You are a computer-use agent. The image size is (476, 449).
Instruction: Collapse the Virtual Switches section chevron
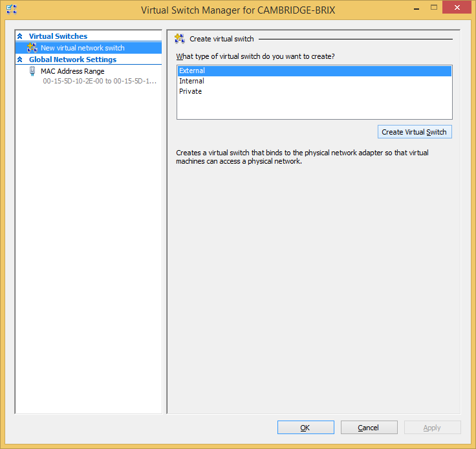20,36
